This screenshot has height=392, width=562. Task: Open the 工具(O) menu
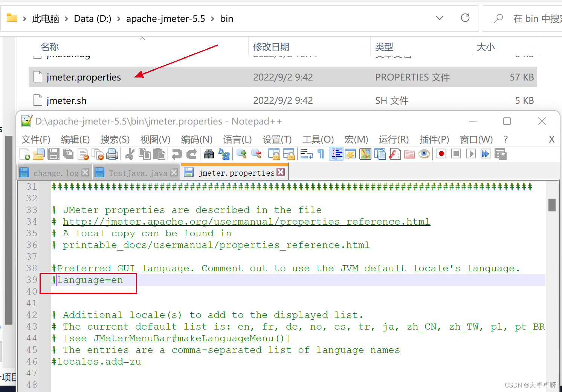coord(318,140)
